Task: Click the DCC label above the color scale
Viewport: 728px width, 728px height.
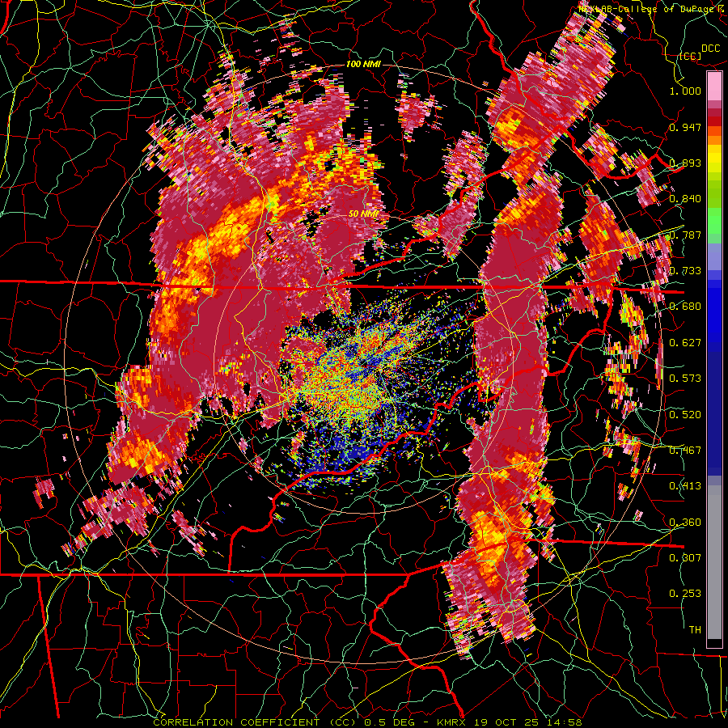Action: click(710, 49)
